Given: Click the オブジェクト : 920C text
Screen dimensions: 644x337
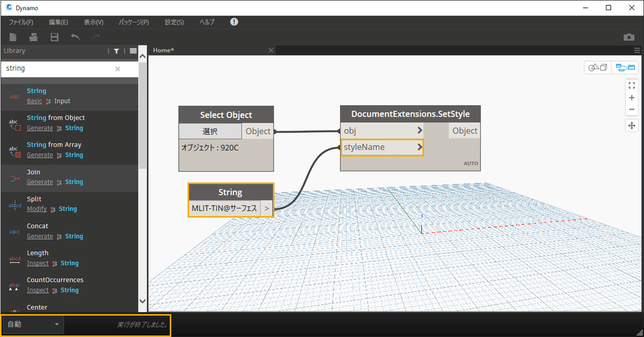Looking at the screenshot, I should click(x=210, y=147).
